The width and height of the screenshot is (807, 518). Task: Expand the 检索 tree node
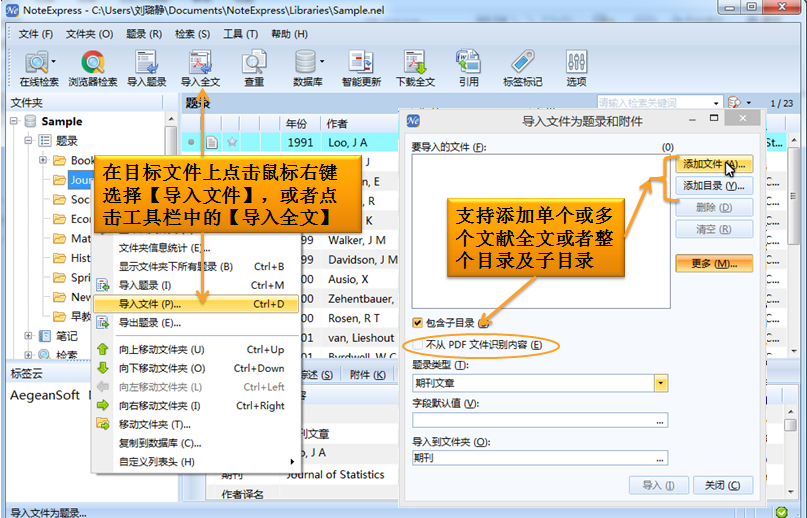click(29, 355)
